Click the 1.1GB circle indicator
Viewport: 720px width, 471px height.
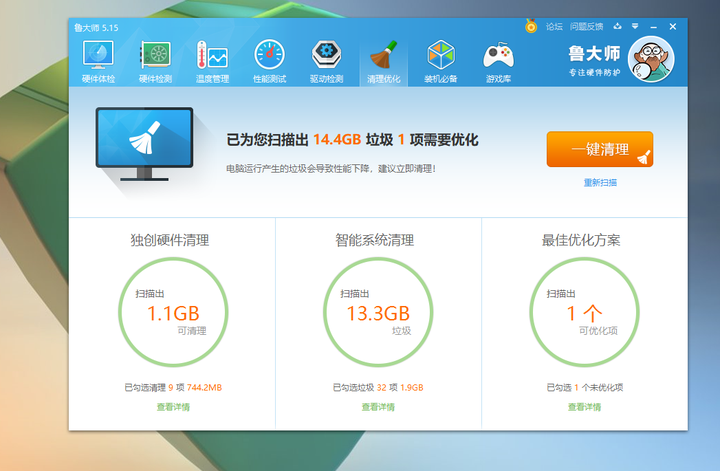(x=173, y=312)
